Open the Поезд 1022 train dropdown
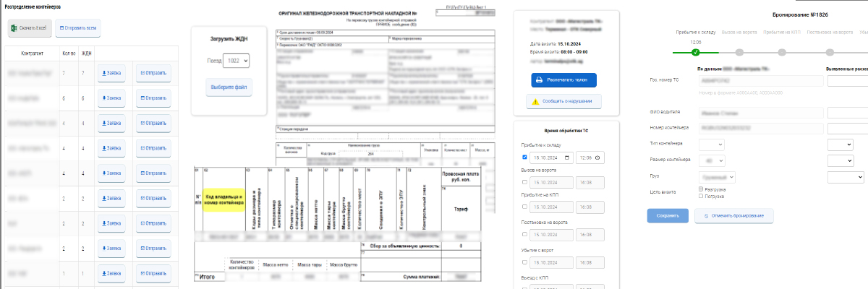The width and height of the screenshot is (868, 289). (x=236, y=61)
